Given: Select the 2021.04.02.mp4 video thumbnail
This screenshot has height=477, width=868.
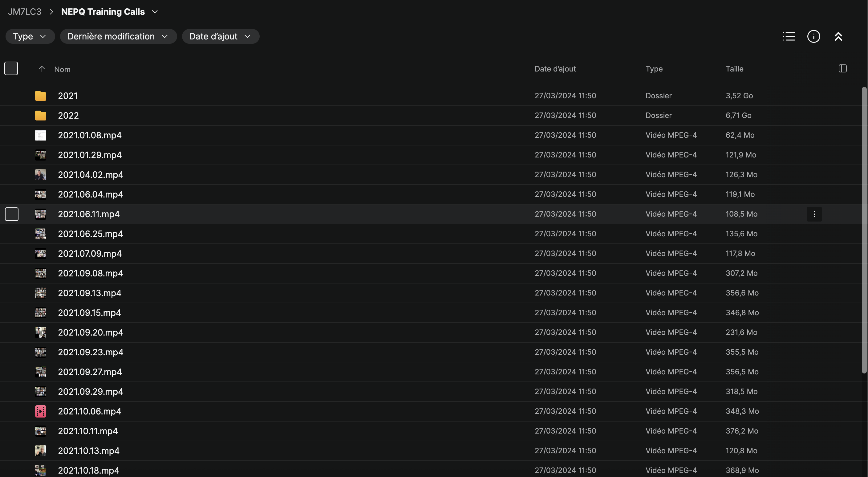Looking at the screenshot, I should point(40,175).
